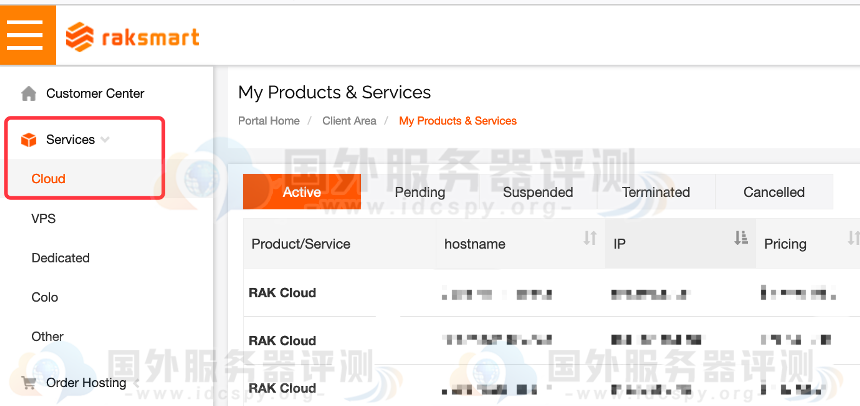
Task: Go to Client Area breadcrumb
Action: point(349,121)
